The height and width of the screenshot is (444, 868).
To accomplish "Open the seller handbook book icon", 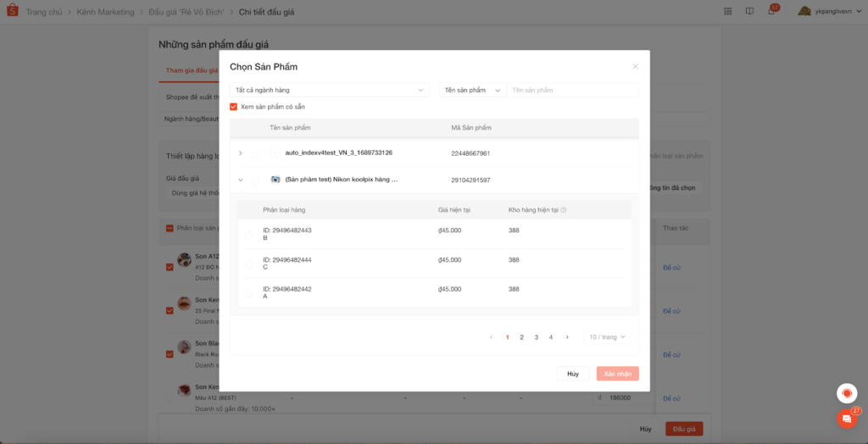I will click(749, 12).
